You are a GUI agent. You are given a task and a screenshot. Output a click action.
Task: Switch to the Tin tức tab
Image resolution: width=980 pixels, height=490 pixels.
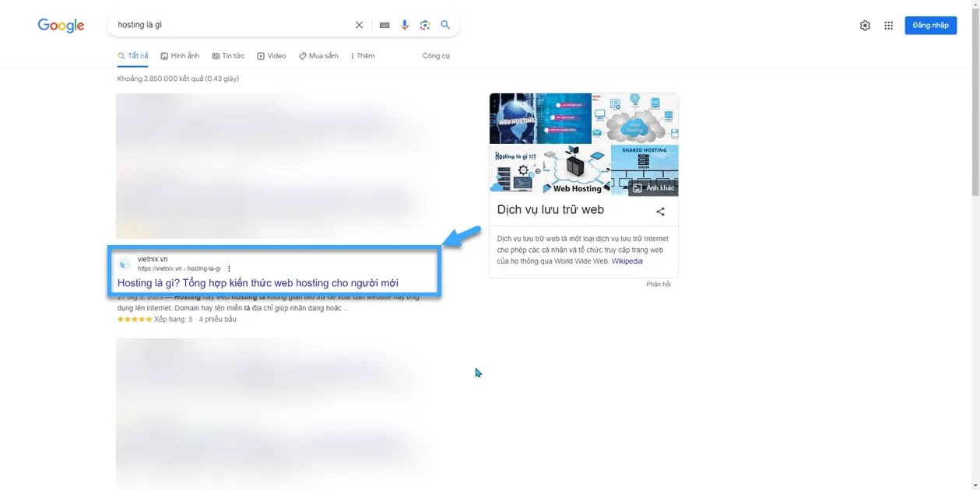[228, 56]
